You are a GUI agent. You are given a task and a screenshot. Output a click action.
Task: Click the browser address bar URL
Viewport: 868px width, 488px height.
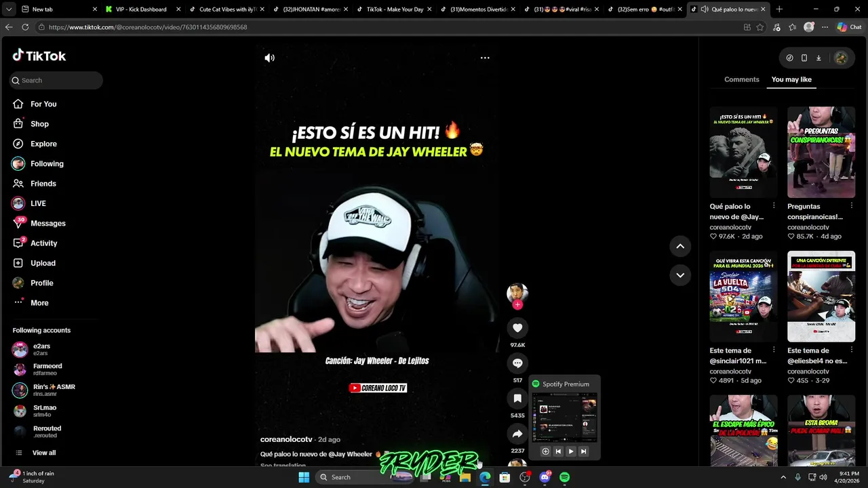[147, 27]
